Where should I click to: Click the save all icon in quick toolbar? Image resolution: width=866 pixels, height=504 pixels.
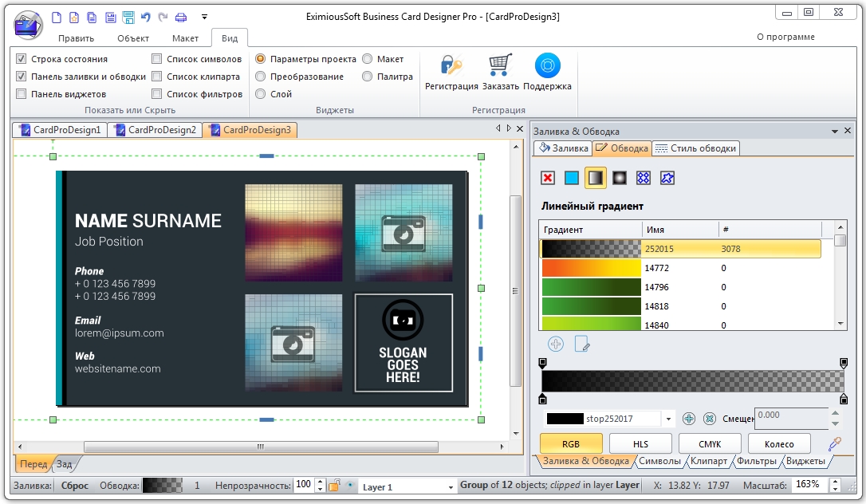(x=128, y=18)
